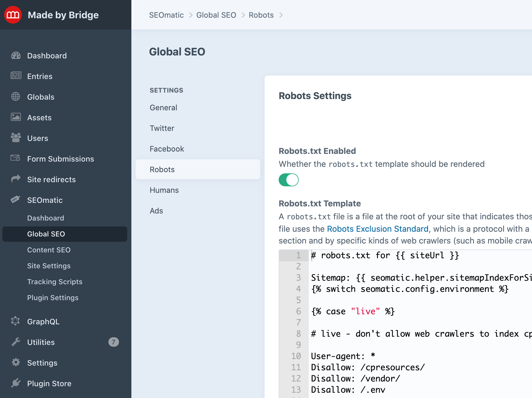Open the General settings tab
Viewport: 532px width, 398px height.
coord(198,108)
